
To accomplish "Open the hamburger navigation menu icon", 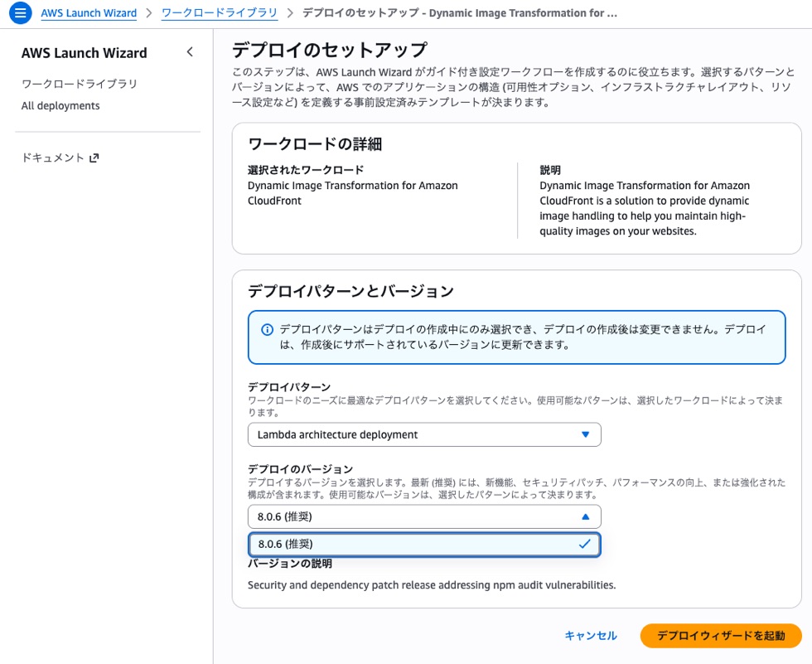I will click(x=20, y=12).
